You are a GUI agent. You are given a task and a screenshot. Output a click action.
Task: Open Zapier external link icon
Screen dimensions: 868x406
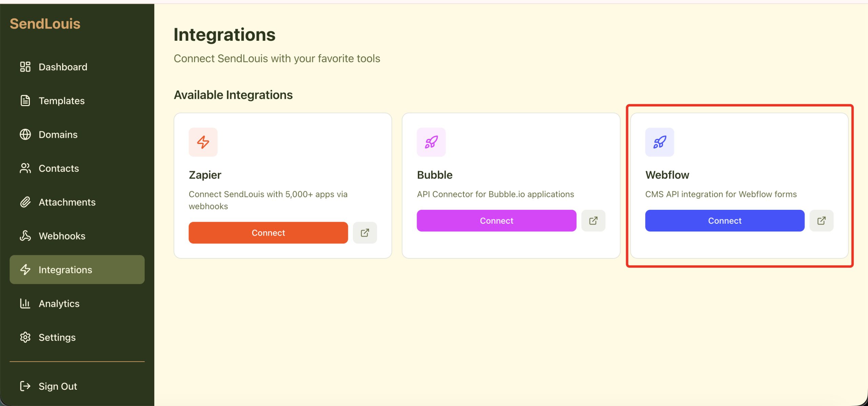tap(365, 233)
